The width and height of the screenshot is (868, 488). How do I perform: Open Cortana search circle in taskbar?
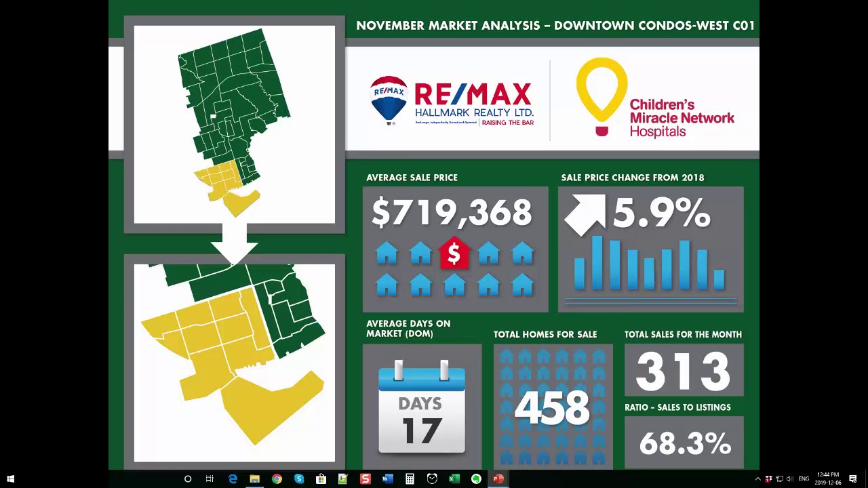coord(188,479)
